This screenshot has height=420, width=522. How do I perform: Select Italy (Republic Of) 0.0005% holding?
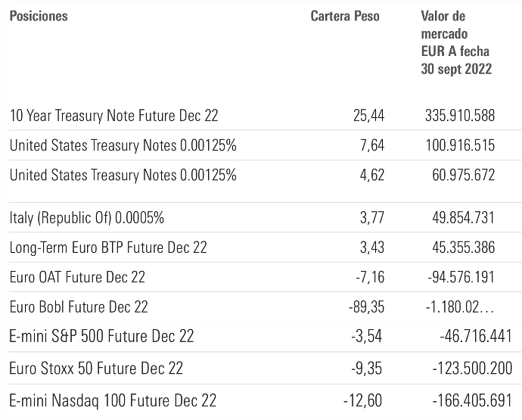coord(87,219)
